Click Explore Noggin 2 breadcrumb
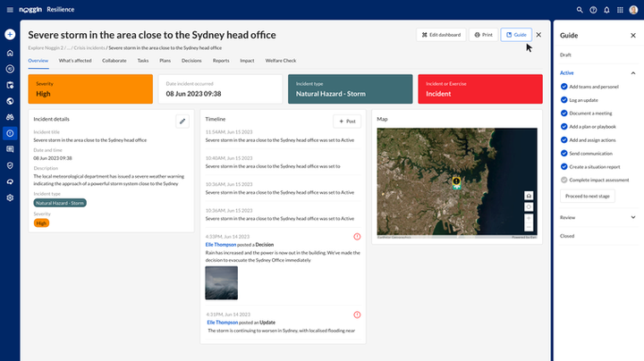 46,48
